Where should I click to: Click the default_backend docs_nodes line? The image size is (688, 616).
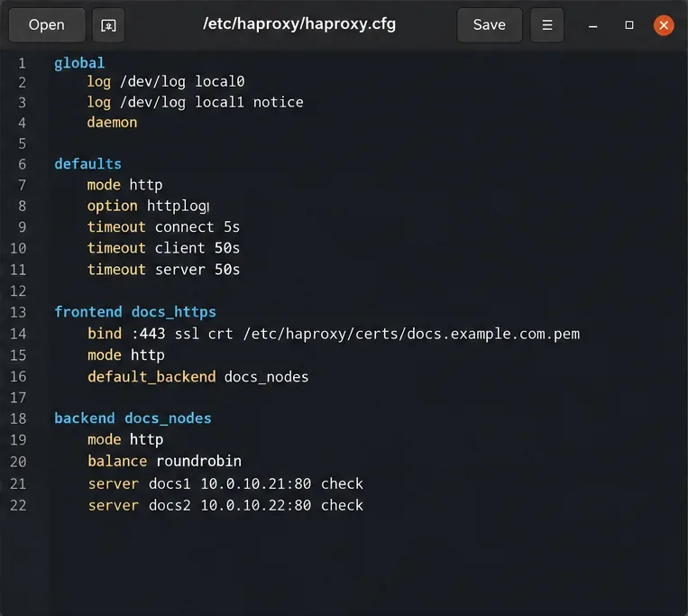197,377
